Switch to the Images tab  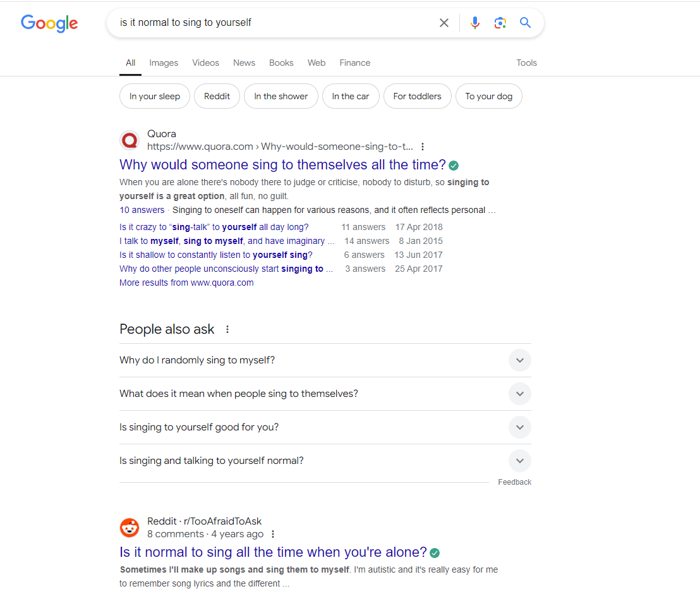[x=164, y=63]
